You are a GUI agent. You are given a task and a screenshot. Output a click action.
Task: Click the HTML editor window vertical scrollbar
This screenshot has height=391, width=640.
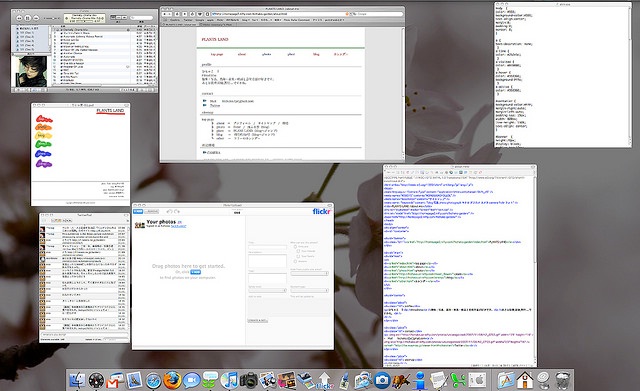pos(535,269)
